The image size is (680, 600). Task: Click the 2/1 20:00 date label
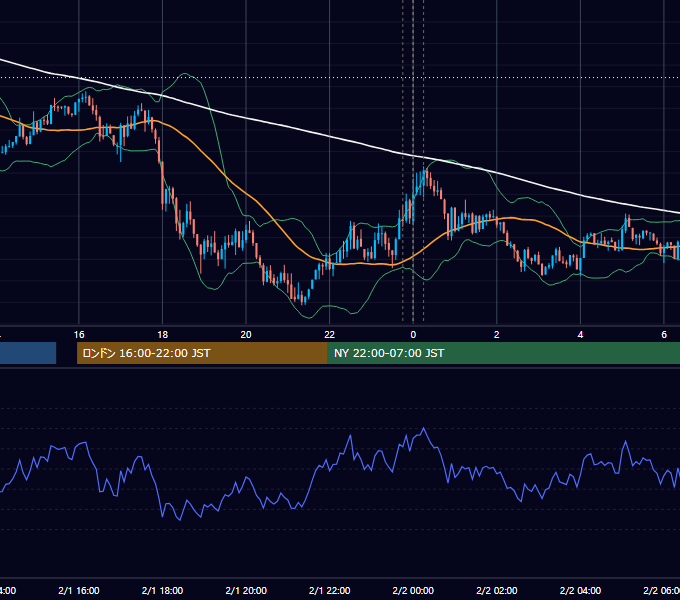(246, 590)
